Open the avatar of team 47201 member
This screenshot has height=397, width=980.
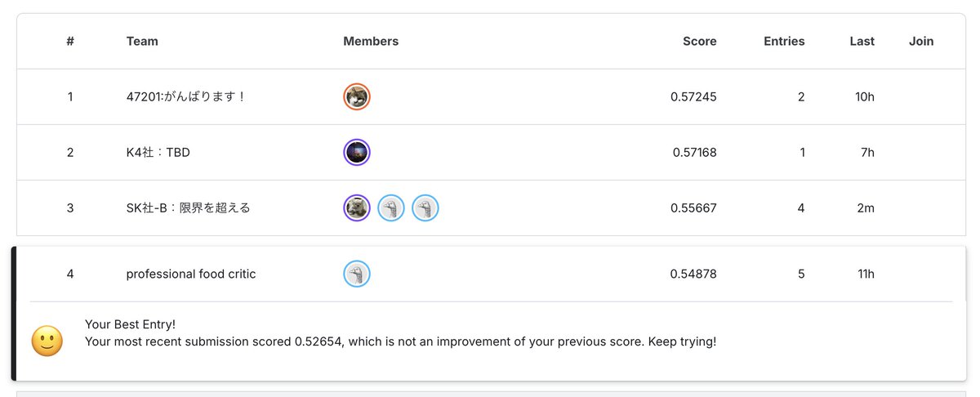coord(357,97)
